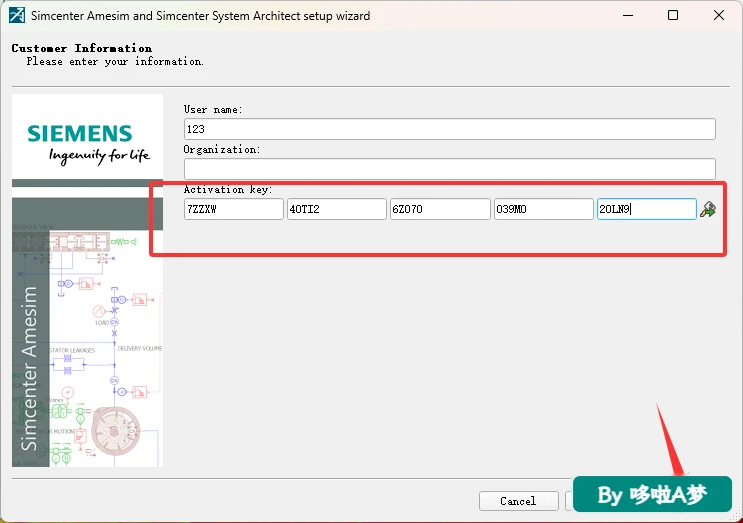Click the User name input field

(449, 129)
